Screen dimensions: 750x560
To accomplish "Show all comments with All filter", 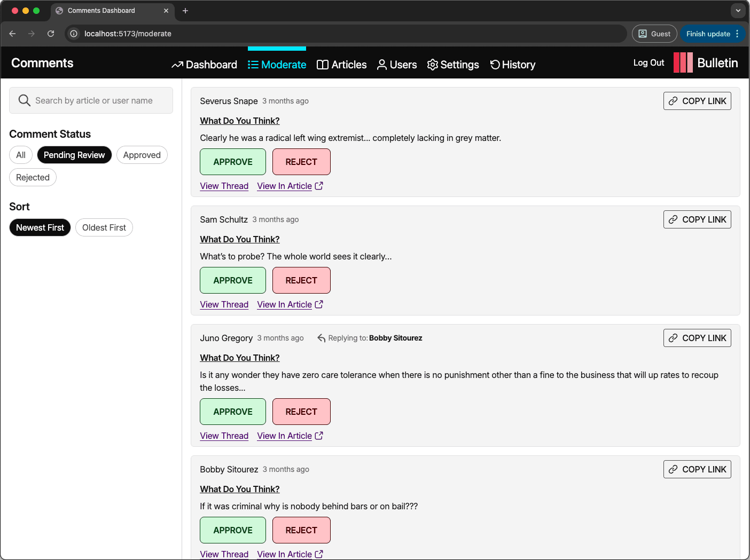I will 21,155.
